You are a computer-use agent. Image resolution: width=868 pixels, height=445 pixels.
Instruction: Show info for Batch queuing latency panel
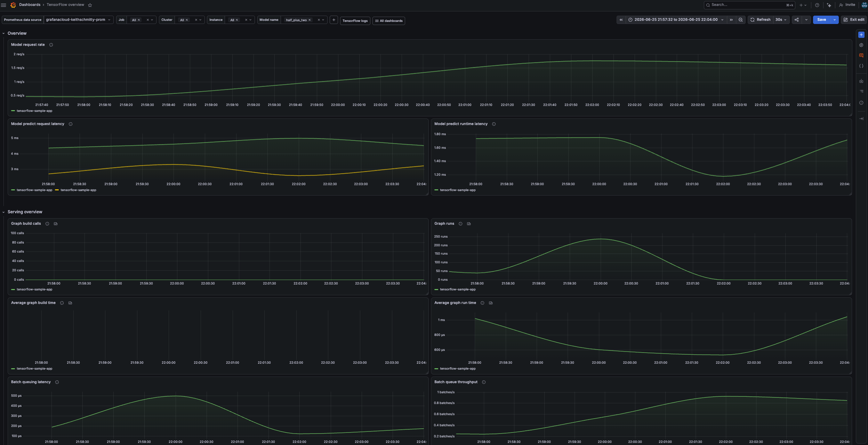point(57,382)
